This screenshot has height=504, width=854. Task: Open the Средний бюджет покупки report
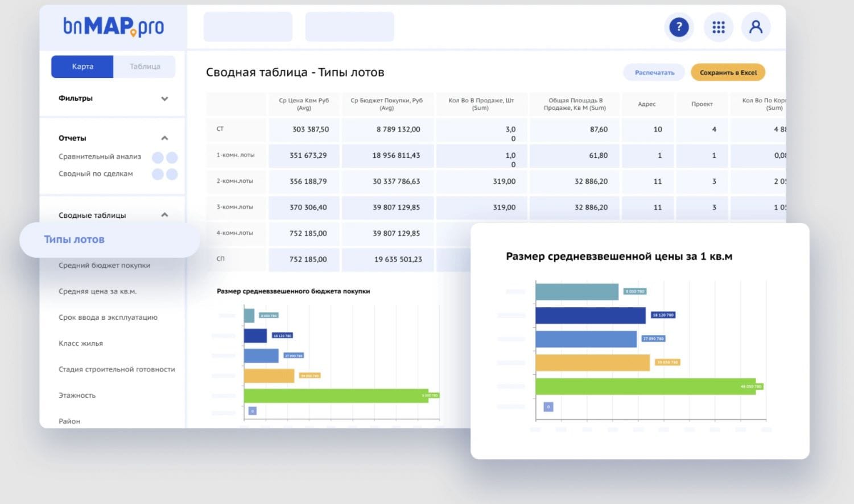(x=104, y=265)
